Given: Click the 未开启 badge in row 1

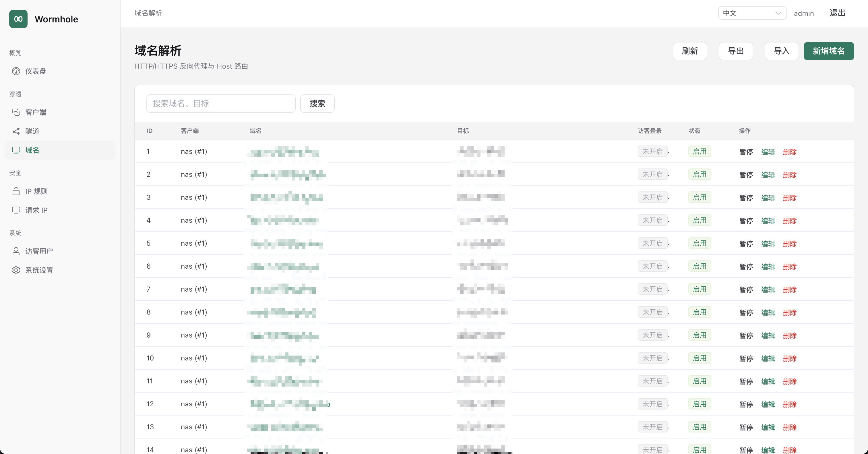Looking at the screenshot, I should 652,152.
